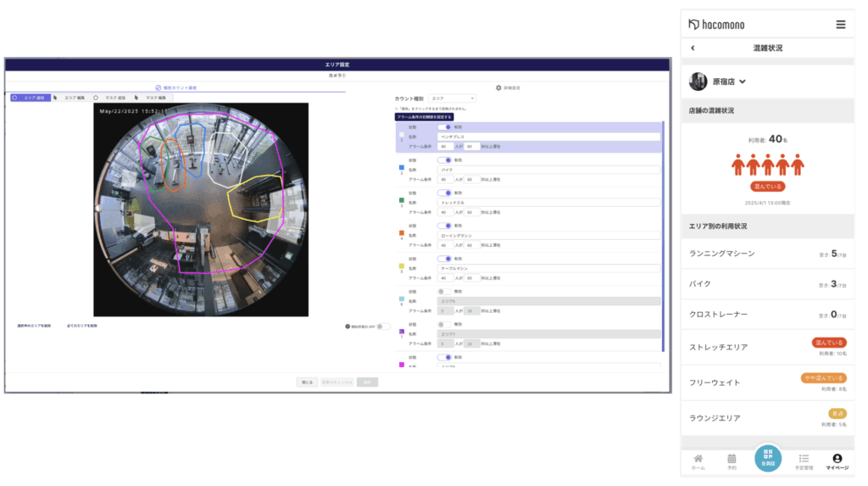Click the 閉じる button
This screenshot has width=868, height=486.
pyautogui.click(x=307, y=383)
